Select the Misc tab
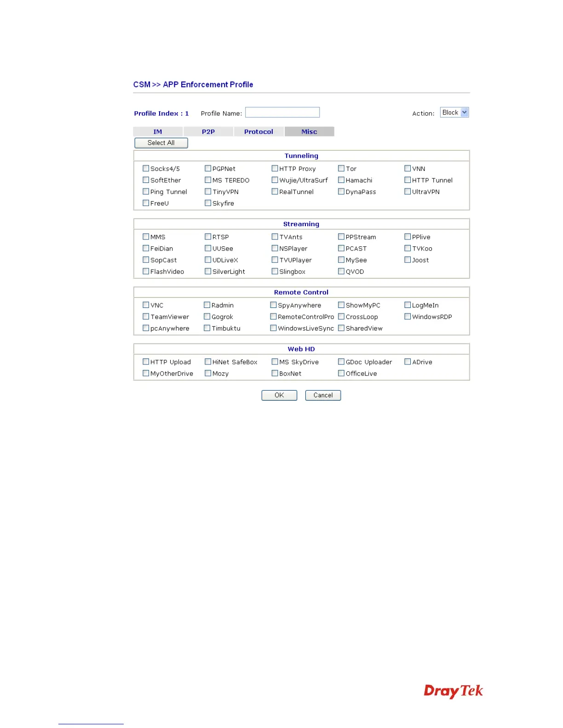The image size is (563, 728). (x=309, y=131)
